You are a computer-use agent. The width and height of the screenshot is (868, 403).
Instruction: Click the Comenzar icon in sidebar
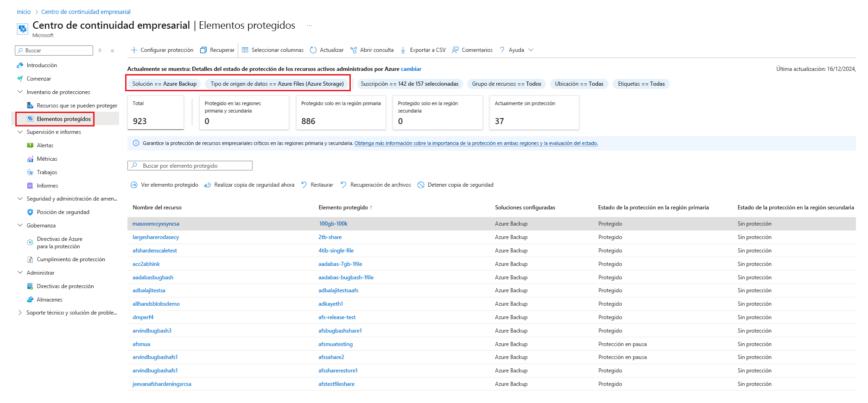(20, 79)
